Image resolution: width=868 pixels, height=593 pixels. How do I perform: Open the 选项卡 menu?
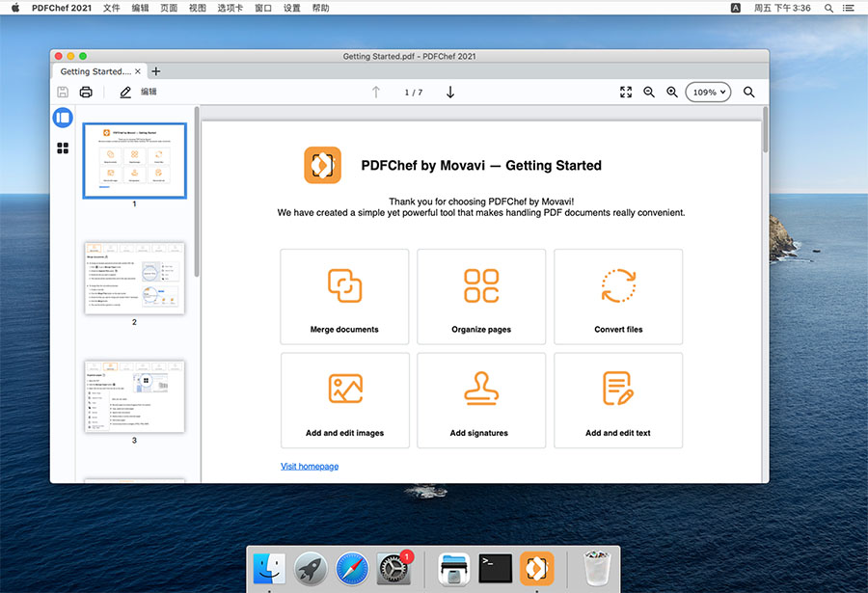pyautogui.click(x=230, y=8)
